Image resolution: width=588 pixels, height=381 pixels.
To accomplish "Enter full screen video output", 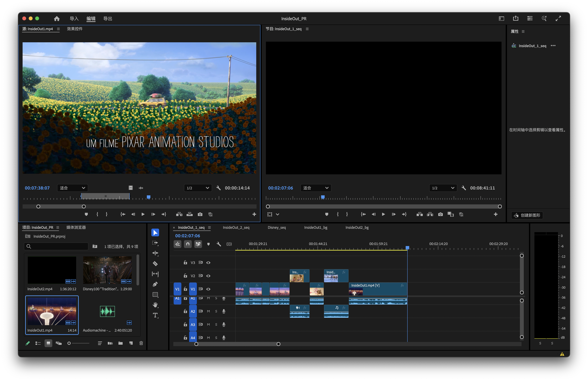I will (x=558, y=19).
